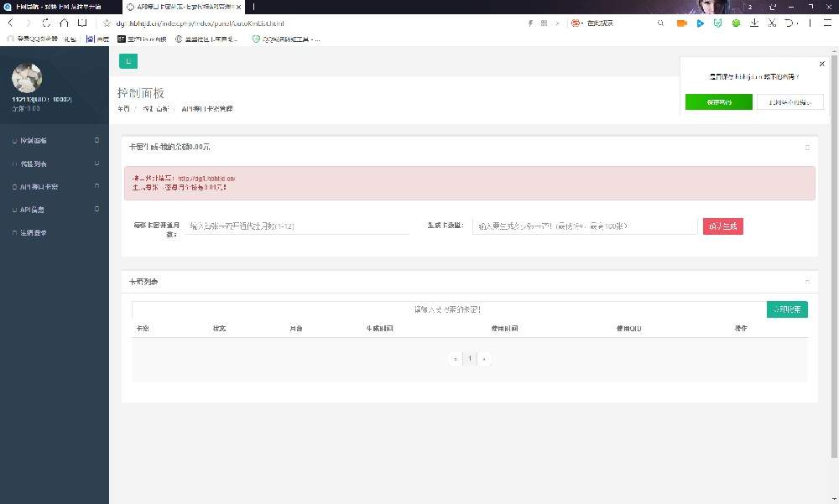The width and height of the screenshot is (839, 504).
Task: Collapse the 卡密列表 panel with its corner toggle
Action: click(807, 281)
